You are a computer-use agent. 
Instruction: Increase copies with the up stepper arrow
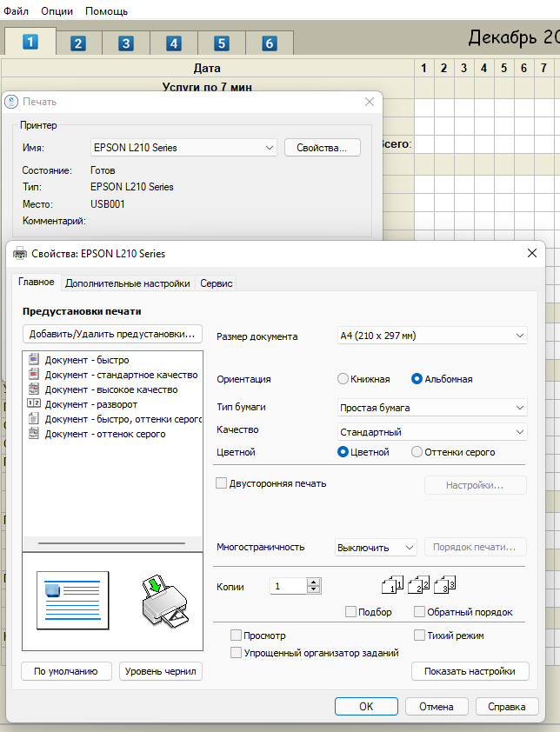314,582
